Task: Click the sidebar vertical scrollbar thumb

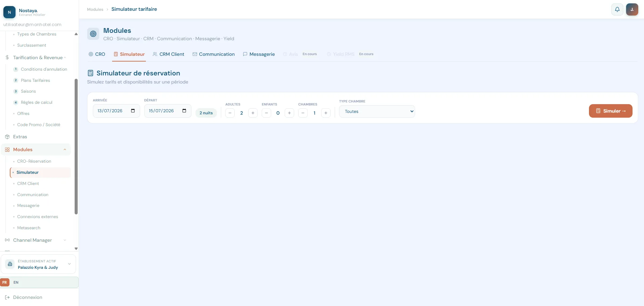Action: [x=76, y=146]
